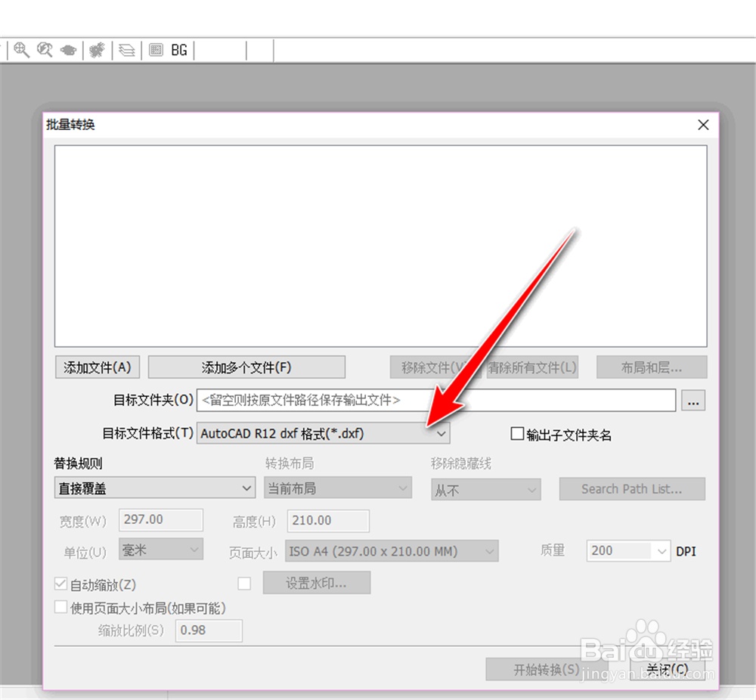Click the raster image toolbar icon

pos(156,50)
